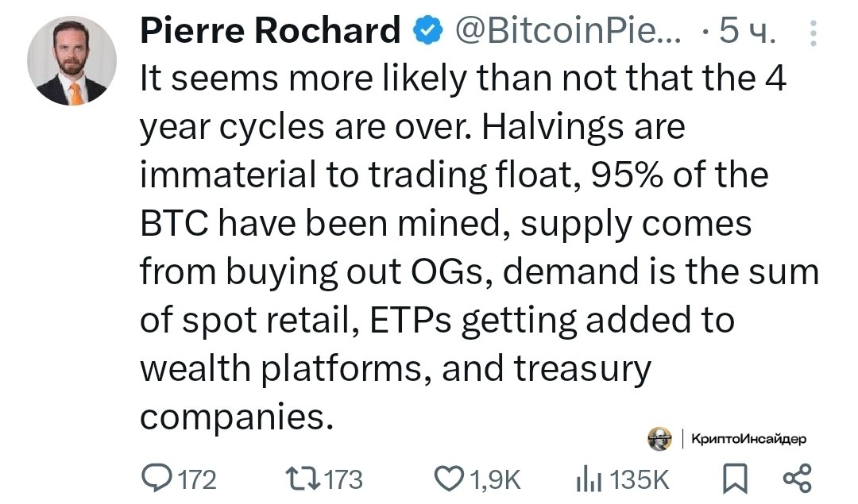This screenshot has height=504, width=858.
Task: Click the share icon
Action: pos(798,478)
